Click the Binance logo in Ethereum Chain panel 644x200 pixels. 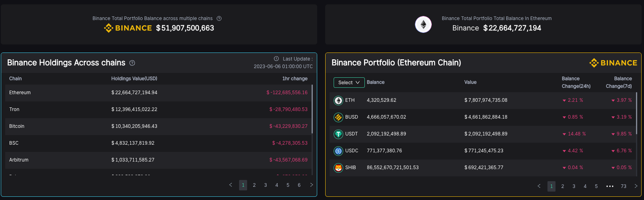tap(613, 63)
